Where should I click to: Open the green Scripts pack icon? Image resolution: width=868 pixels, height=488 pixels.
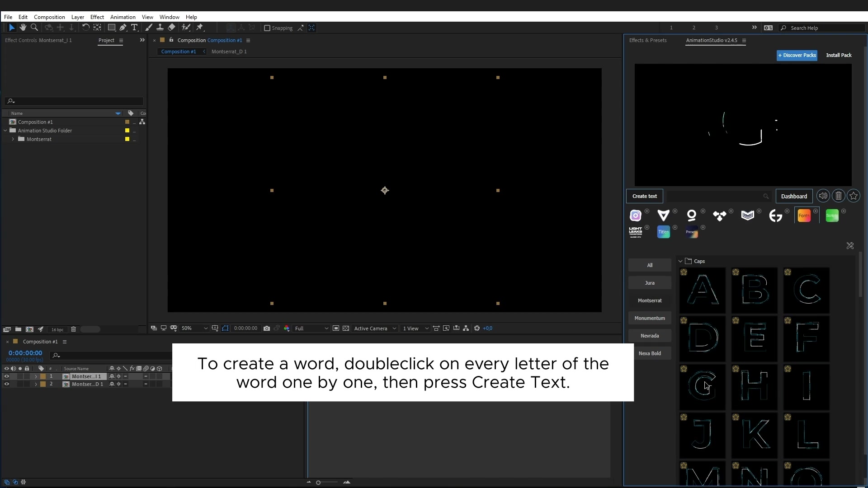coord(832,216)
